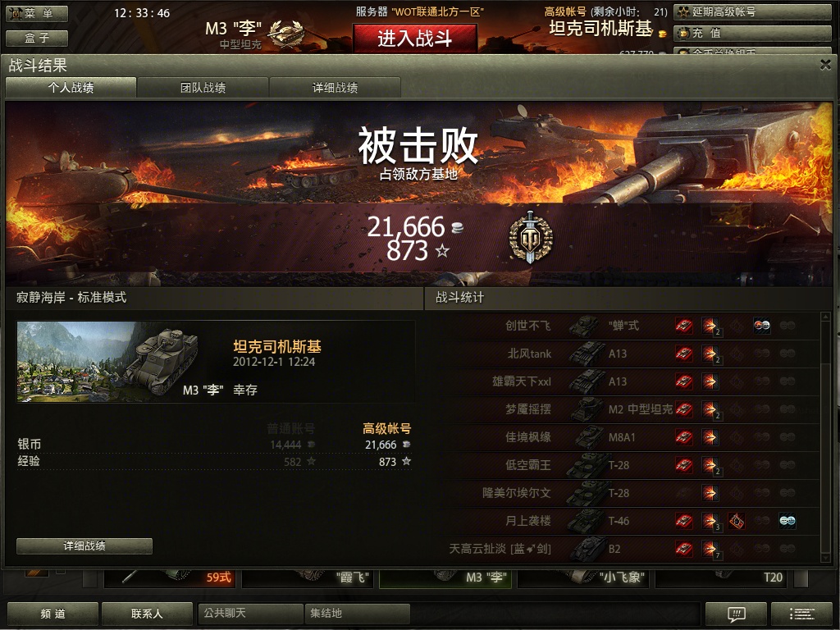Image resolution: width=840 pixels, height=630 pixels.
Task: Click the mastery badge medal icon
Action: click(x=530, y=238)
